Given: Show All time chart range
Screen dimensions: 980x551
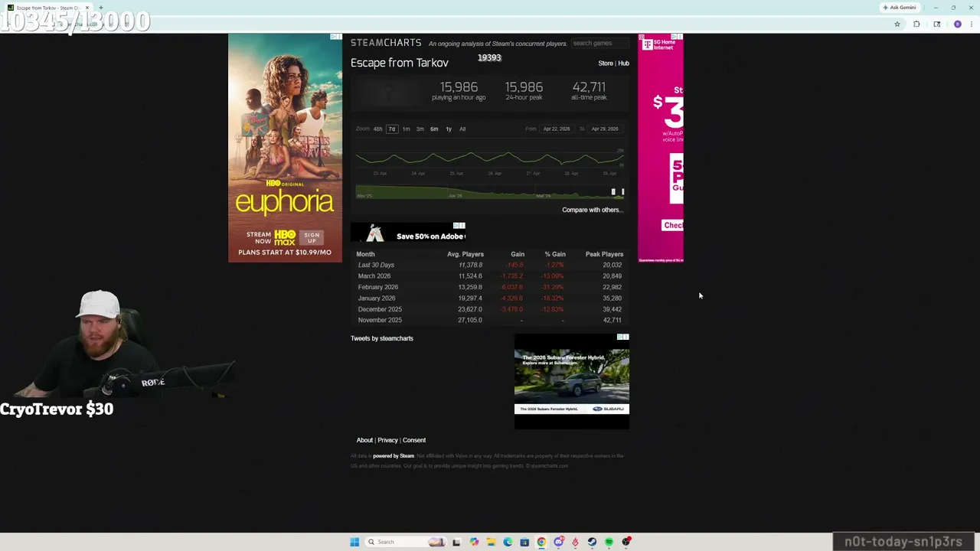Looking at the screenshot, I should [x=462, y=129].
